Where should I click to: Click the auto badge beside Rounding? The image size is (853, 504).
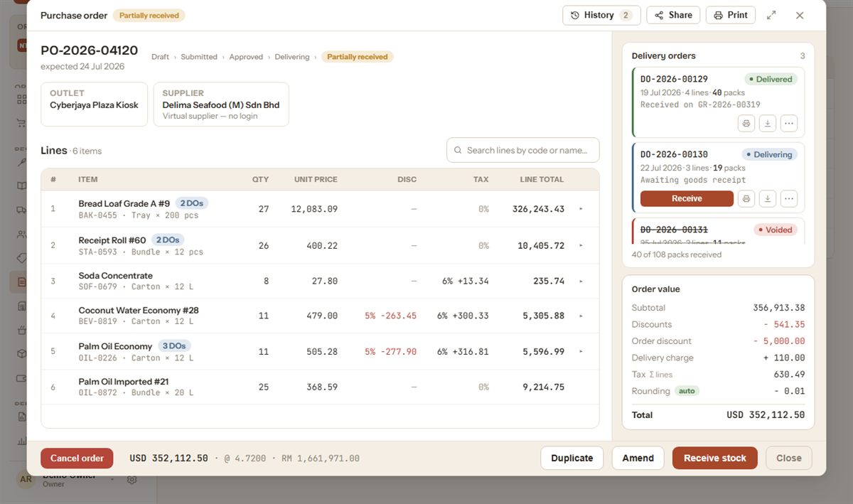(x=687, y=391)
